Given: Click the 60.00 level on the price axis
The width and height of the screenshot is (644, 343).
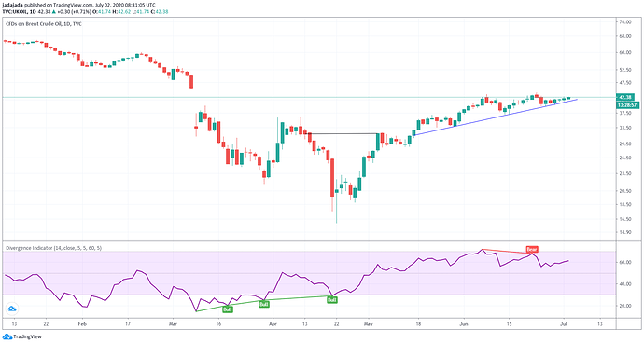Looking at the screenshot, I should point(625,52).
